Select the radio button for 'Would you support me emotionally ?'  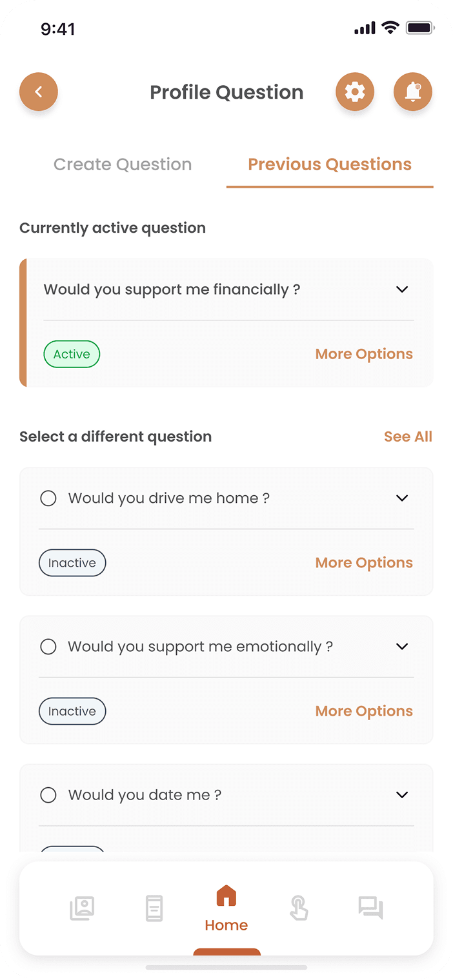click(48, 646)
